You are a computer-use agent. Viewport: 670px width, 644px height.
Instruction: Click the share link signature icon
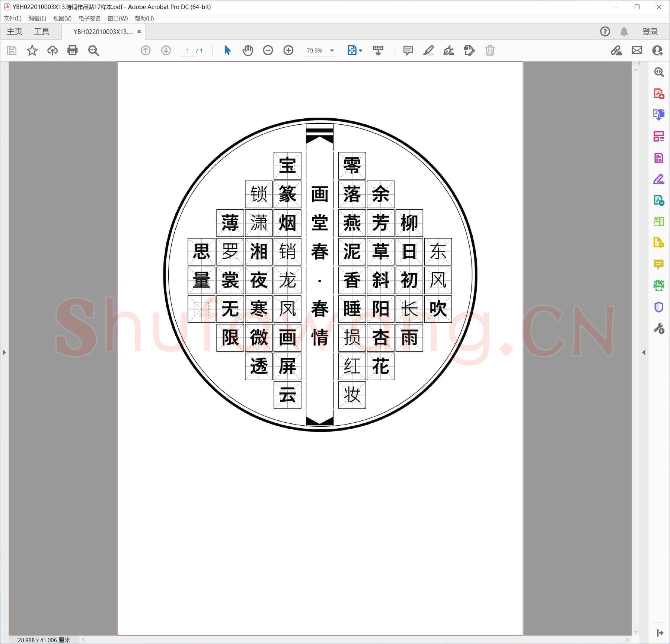[x=616, y=50]
